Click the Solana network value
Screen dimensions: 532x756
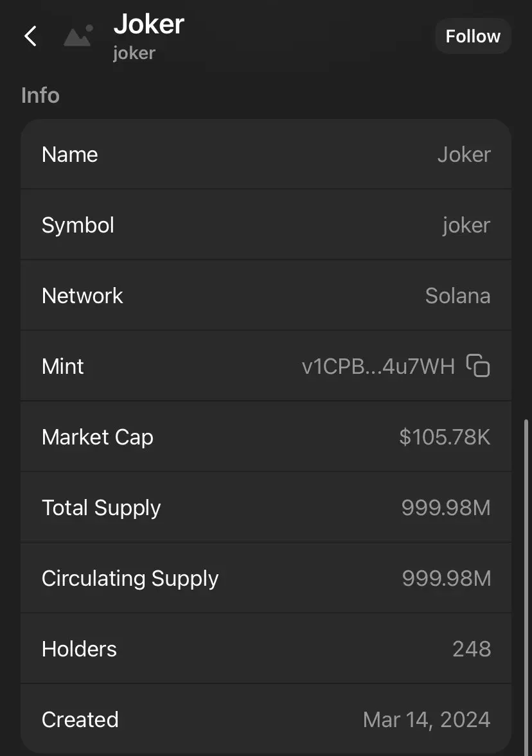(x=457, y=295)
